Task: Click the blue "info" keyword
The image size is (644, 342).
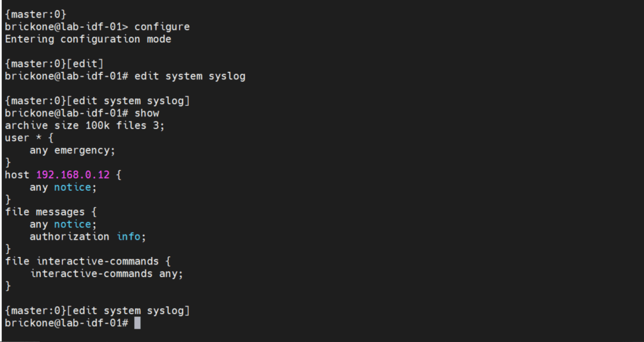Action: pyautogui.click(x=129, y=236)
